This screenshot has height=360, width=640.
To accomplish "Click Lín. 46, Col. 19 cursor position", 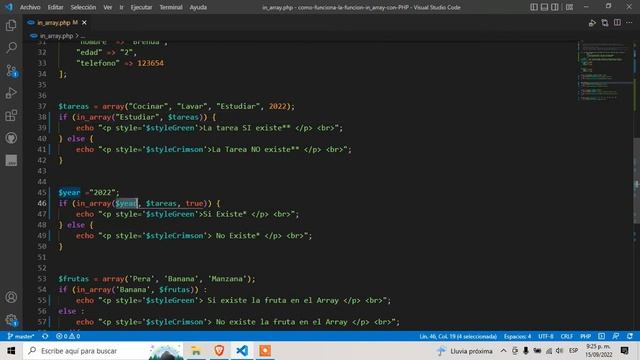I will (x=458, y=336).
